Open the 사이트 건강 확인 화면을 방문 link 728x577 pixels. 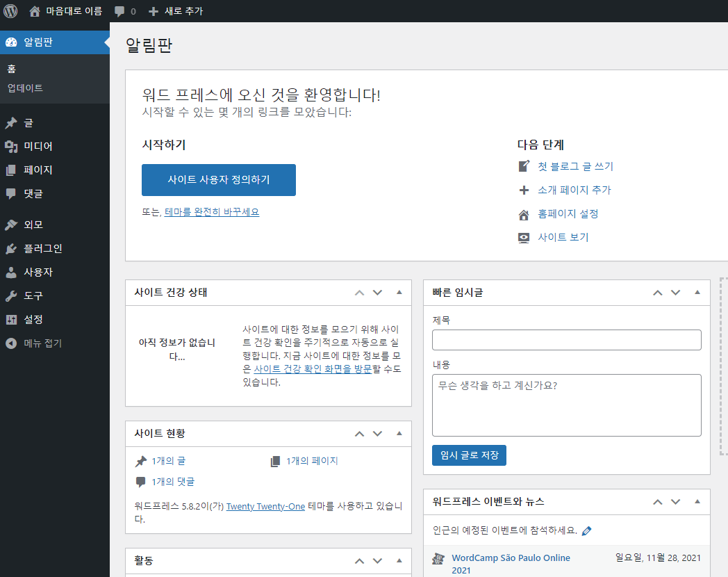tap(313, 369)
